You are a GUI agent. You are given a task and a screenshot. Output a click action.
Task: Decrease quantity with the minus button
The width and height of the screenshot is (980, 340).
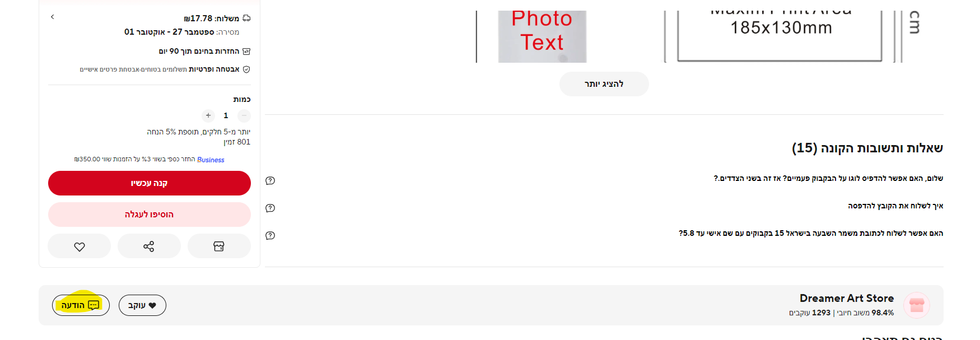[244, 115]
